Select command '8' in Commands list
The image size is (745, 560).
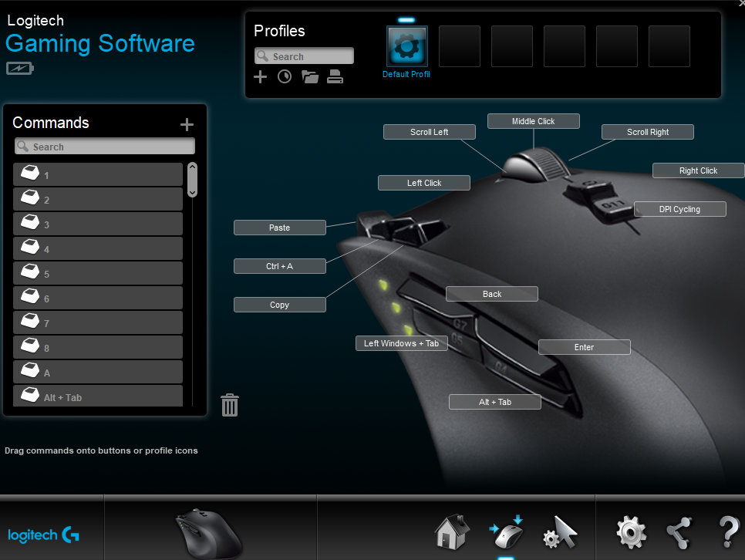tap(98, 348)
